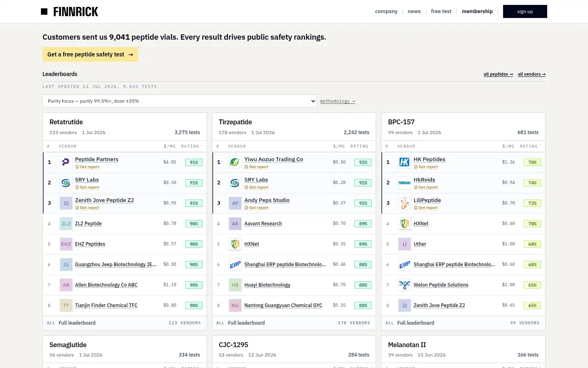Click the ZJ avatar in Retatrutide table
Viewport: 588px width, 368px height.
click(x=66, y=203)
